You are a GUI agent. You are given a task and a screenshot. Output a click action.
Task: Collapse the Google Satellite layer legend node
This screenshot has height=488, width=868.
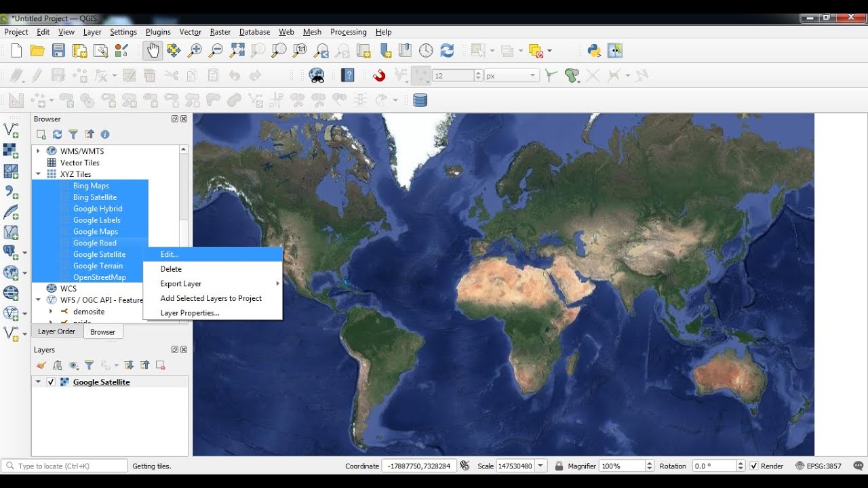point(38,382)
